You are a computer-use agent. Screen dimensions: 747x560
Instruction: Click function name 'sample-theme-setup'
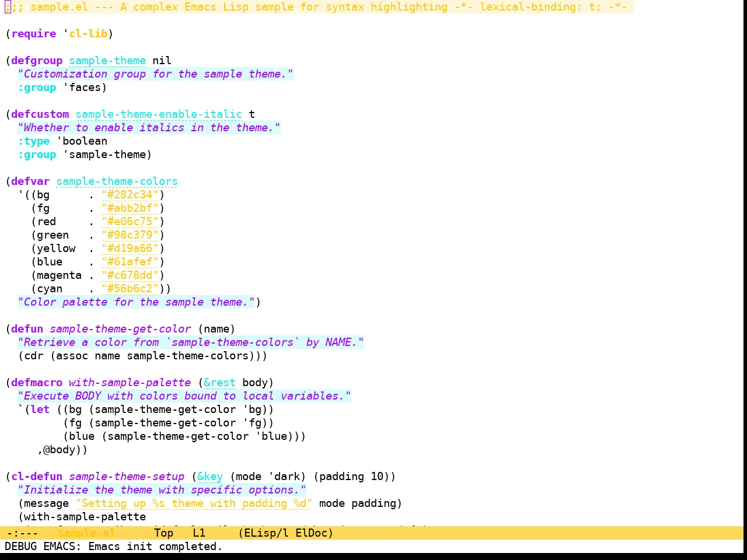[x=127, y=477]
